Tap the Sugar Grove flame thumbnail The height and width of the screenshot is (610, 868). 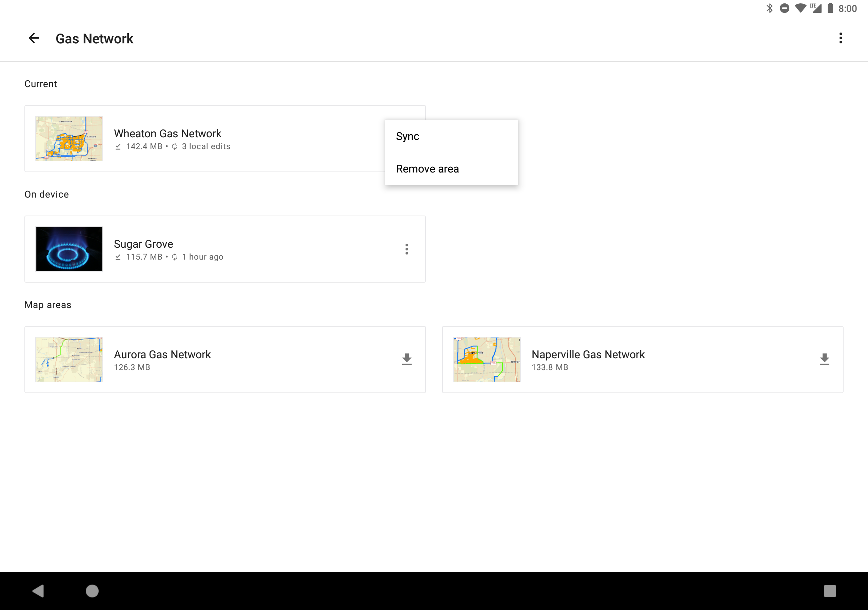69,249
